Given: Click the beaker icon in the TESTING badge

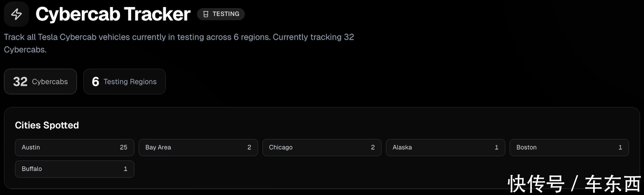Looking at the screenshot, I should 206,14.
